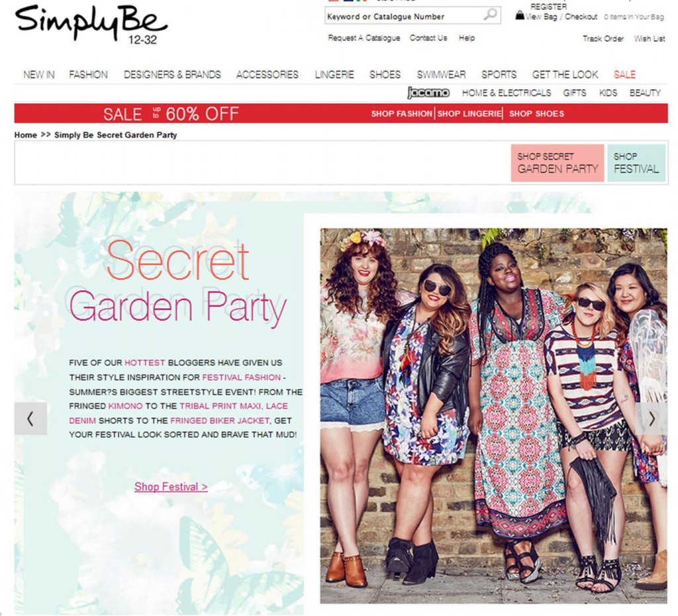Follow the Shop Festival > link
Viewport: 678px width, 616px height.
[171, 487]
